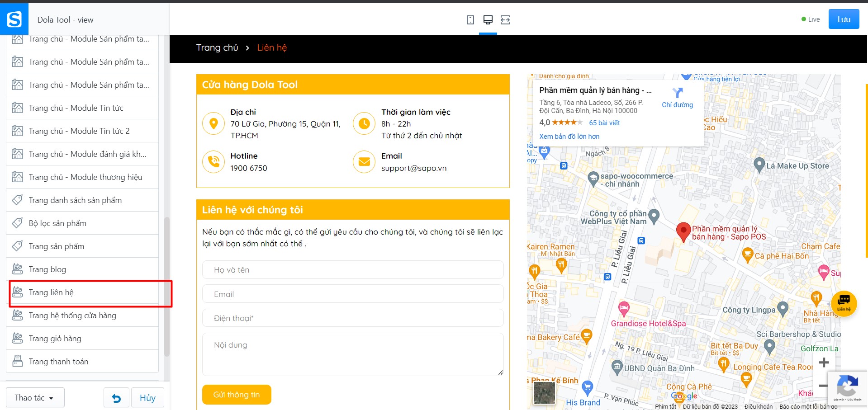Click the UBND Quận Ba Đình pin
This screenshot has width=868, height=410.
point(617,368)
